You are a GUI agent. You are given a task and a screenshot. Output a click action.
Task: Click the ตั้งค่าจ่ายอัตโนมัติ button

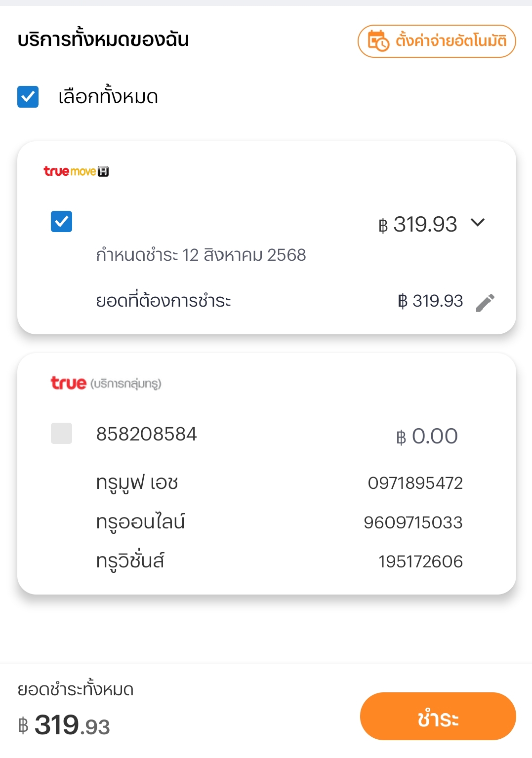(437, 41)
